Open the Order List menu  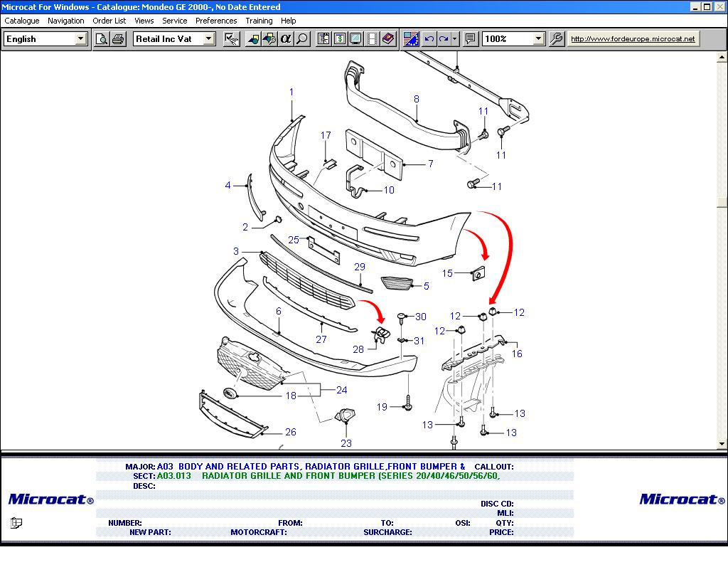109,21
